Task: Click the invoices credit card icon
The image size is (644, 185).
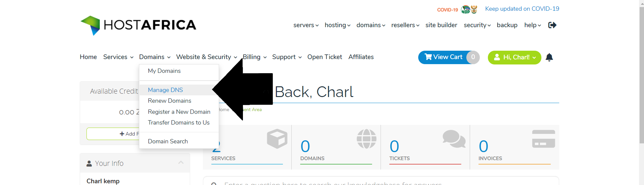Action: (x=543, y=139)
